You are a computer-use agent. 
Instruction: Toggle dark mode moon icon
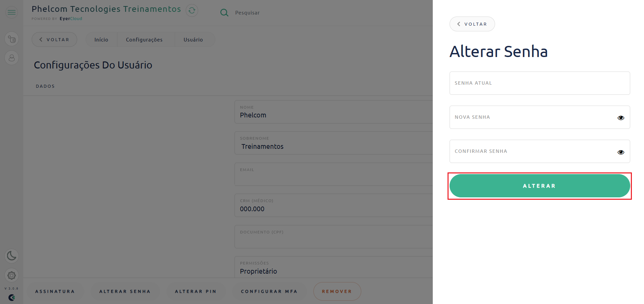(11, 256)
